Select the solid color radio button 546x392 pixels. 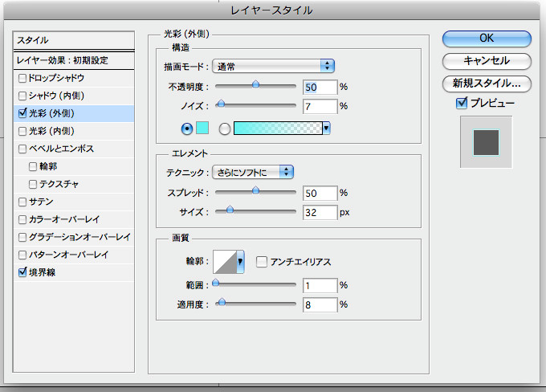coord(188,128)
